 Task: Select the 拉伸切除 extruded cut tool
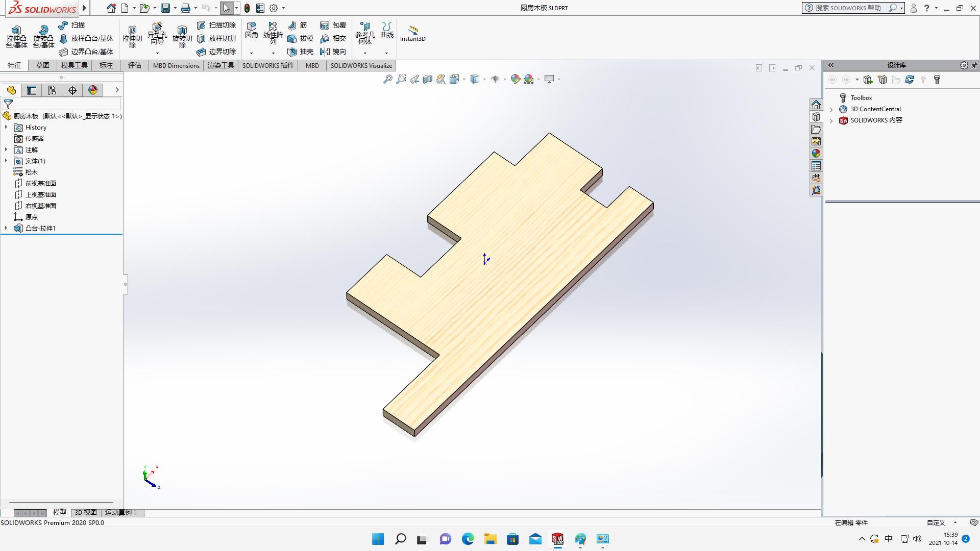tap(132, 36)
